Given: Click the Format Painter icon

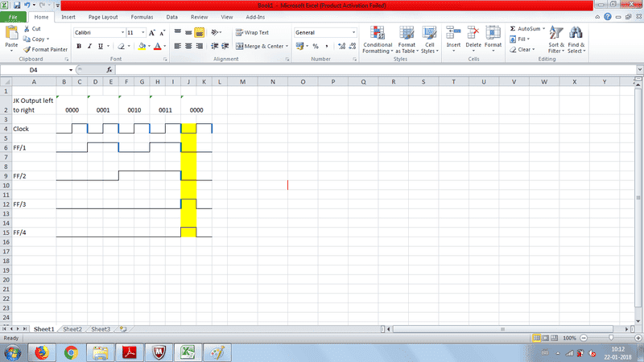Looking at the screenshot, I should tap(27, 49).
